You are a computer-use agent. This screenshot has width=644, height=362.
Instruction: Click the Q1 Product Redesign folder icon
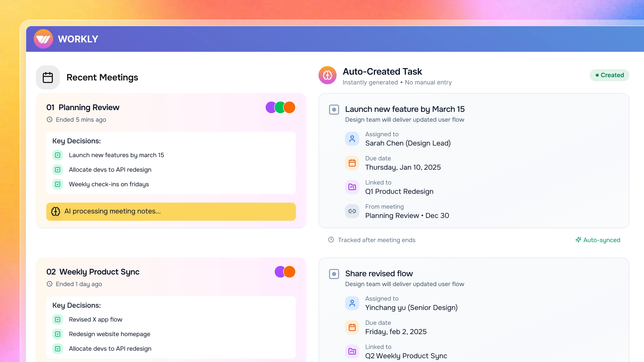352,187
